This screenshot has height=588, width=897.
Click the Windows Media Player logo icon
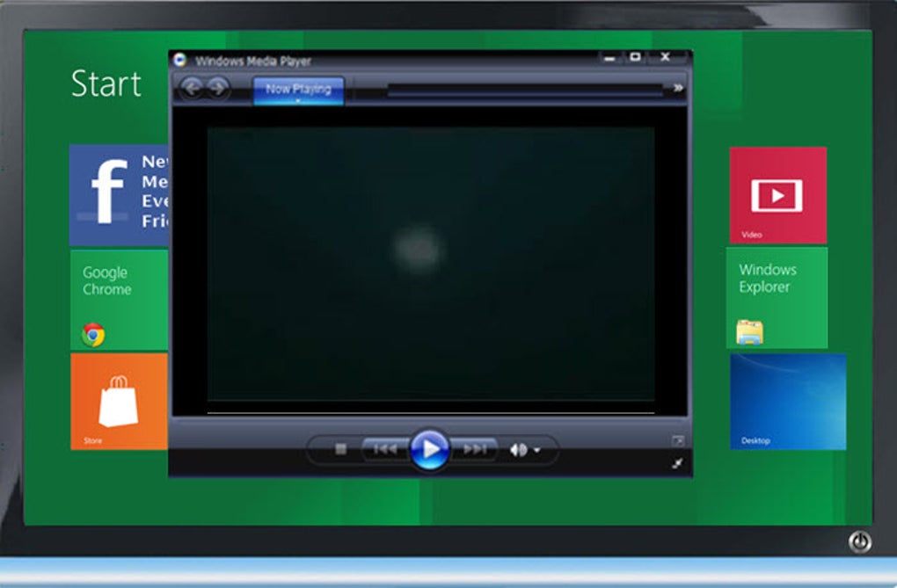tap(179, 60)
